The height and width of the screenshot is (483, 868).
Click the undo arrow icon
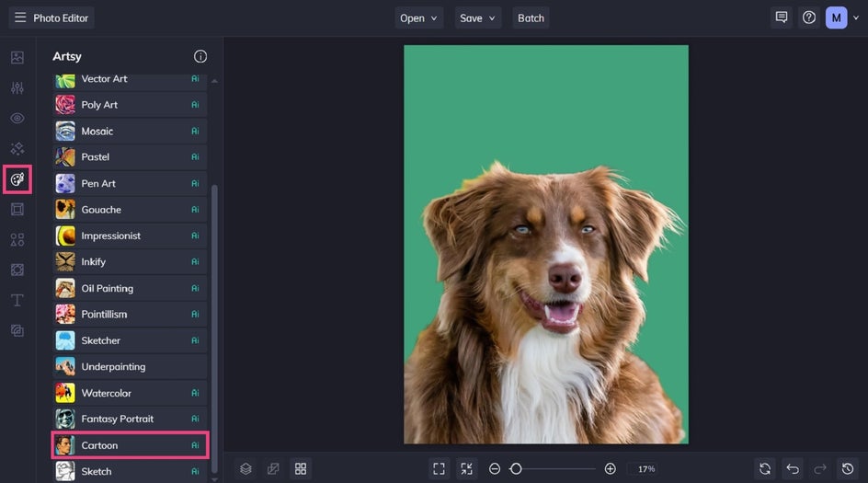coord(793,469)
